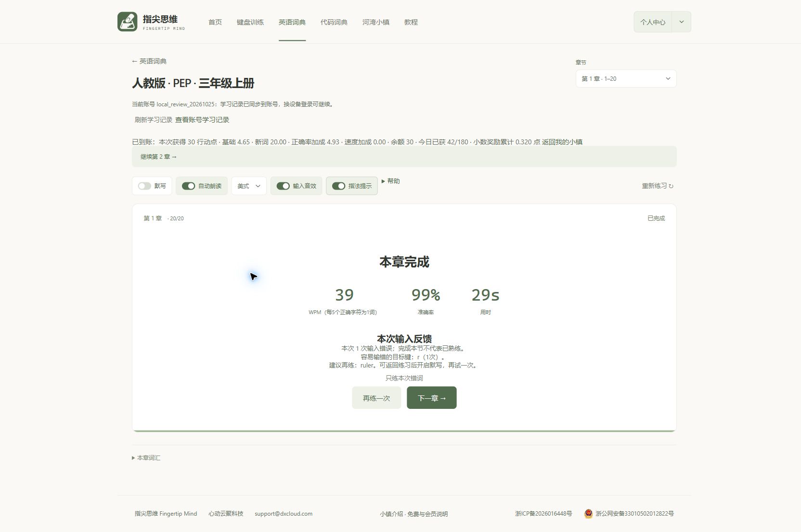Click the 本章完成 heading
This screenshot has width=801, height=532.
coord(404,262)
